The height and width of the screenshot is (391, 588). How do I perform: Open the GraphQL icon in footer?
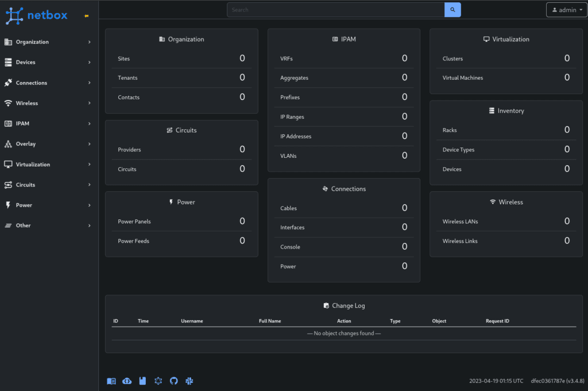pyautogui.click(x=158, y=381)
